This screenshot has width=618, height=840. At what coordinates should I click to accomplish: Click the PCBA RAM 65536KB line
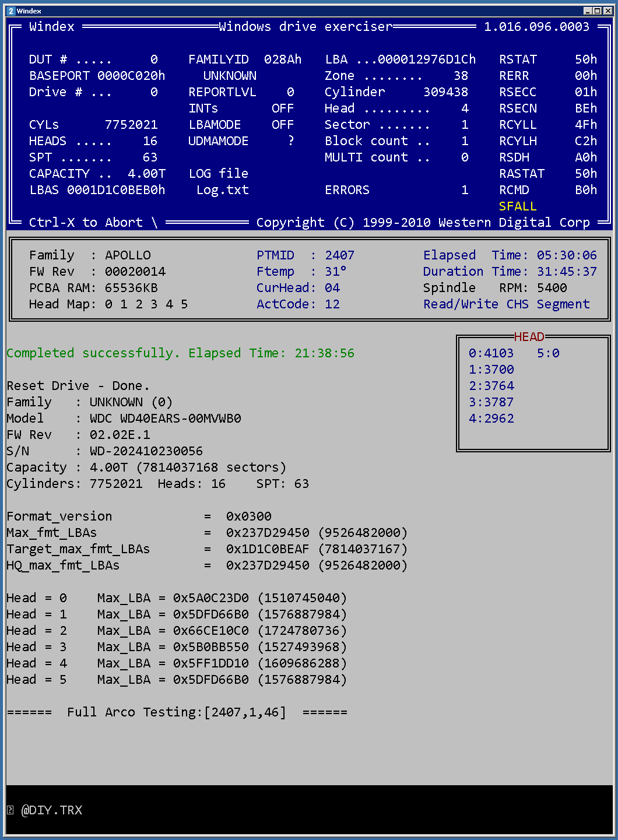point(93,288)
